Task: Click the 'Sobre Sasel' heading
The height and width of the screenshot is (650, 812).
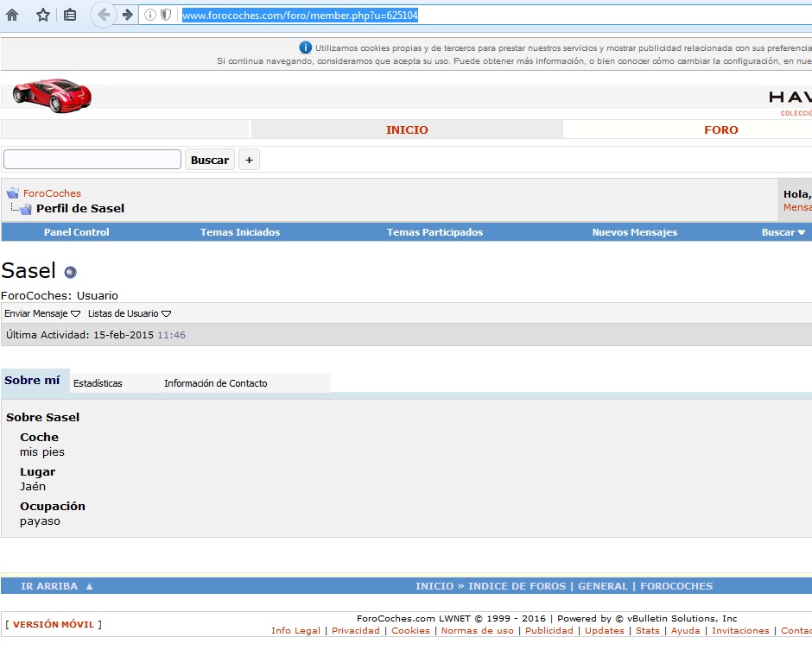Action: click(x=43, y=418)
